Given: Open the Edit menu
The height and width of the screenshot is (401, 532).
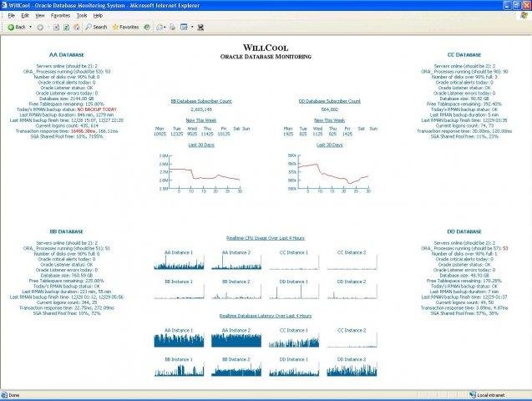Looking at the screenshot, I should (25, 16).
